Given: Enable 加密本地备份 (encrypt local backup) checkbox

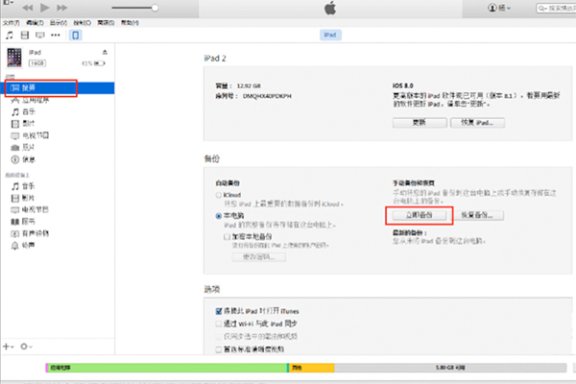Looking at the screenshot, I should tap(227, 237).
